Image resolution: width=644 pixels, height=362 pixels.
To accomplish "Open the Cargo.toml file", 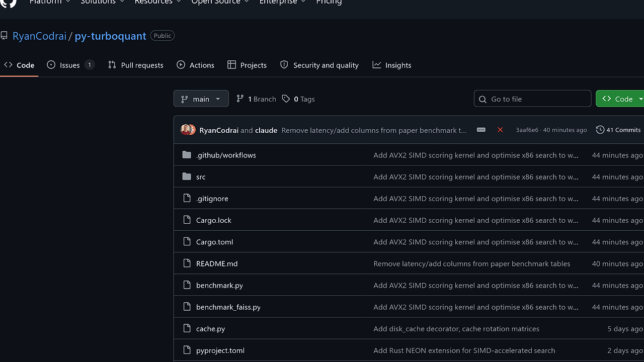I will pyautogui.click(x=214, y=241).
